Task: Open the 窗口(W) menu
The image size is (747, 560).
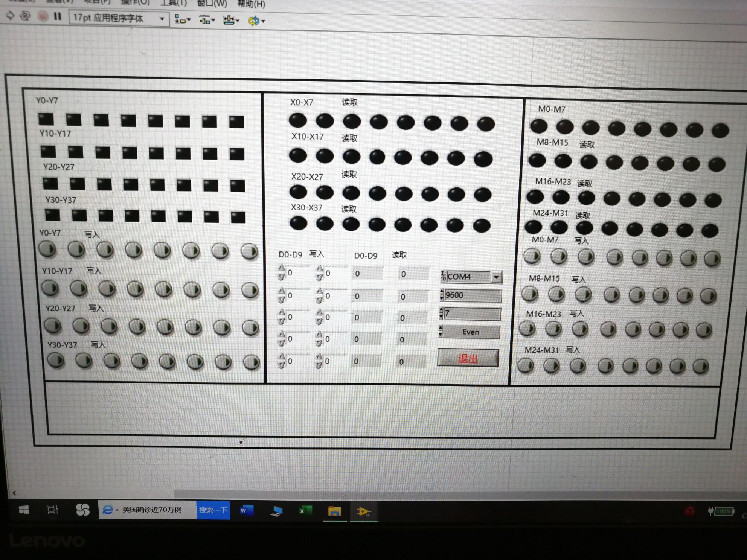Action: coord(212,4)
